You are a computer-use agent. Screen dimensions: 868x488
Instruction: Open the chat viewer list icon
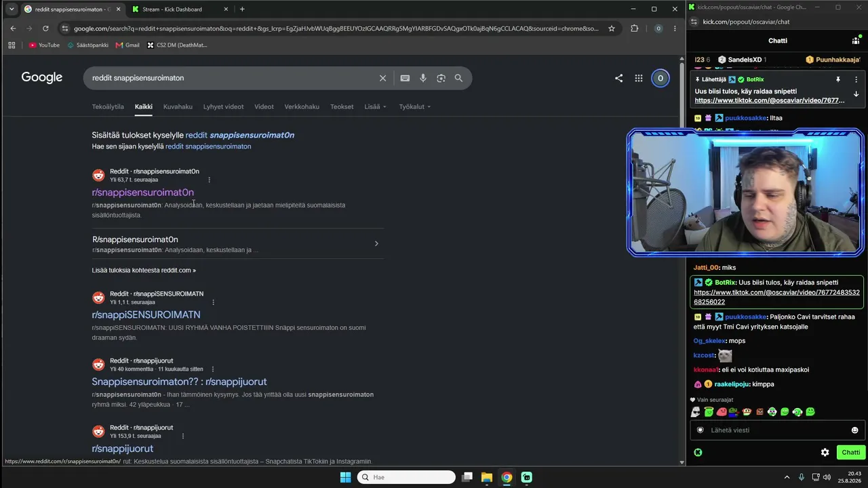(x=856, y=41)
